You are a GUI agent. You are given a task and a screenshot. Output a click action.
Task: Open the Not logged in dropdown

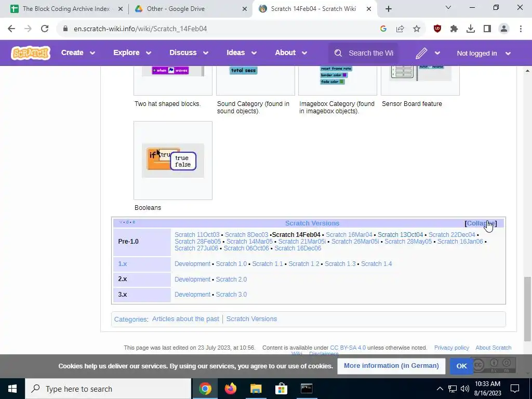pyautogui.click(x=484, y=54)
